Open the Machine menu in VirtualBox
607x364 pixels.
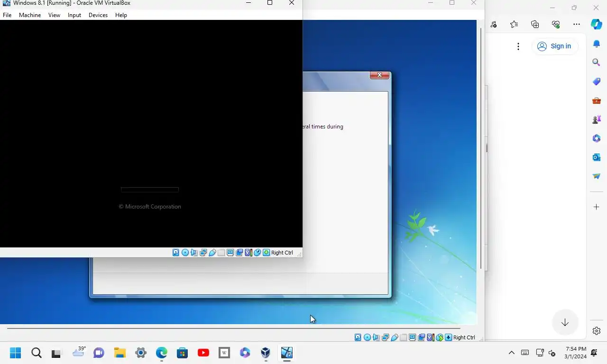click(x=30, y=15)
